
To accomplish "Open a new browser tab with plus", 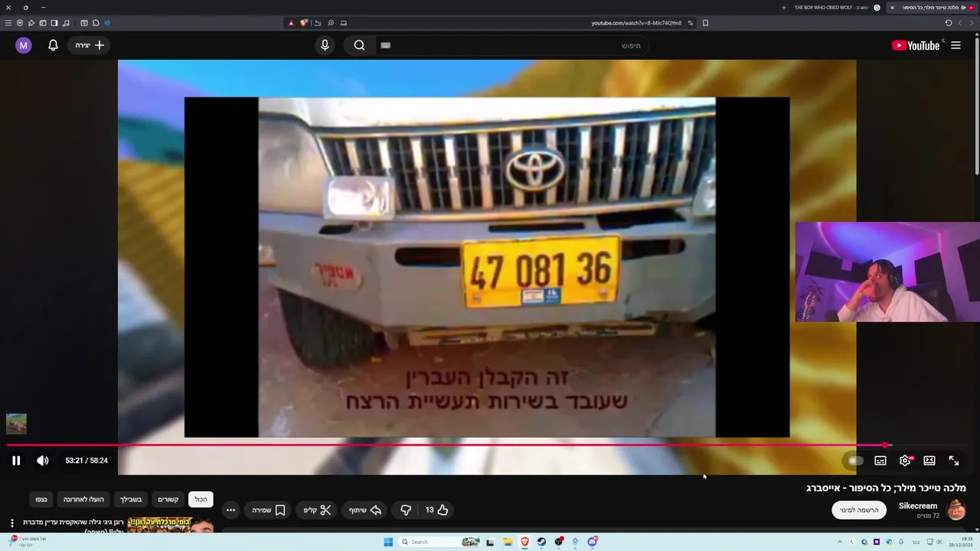I will tap(783, 8).
